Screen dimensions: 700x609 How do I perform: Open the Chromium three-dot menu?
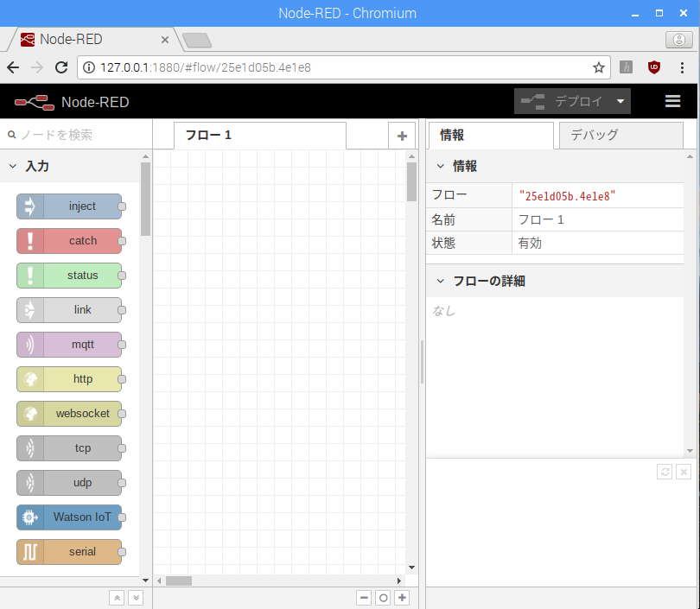click(682, 67)
